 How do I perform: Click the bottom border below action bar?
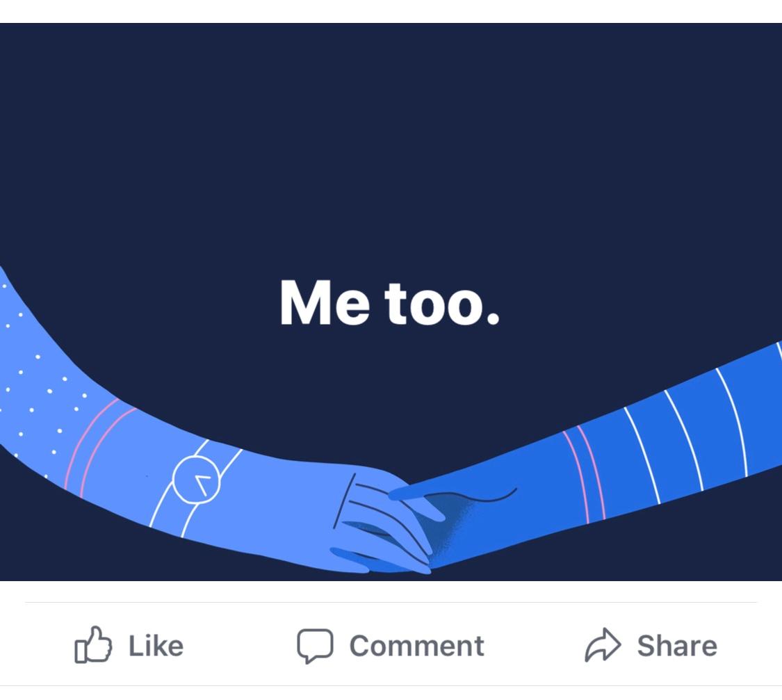tap(391, 685)
